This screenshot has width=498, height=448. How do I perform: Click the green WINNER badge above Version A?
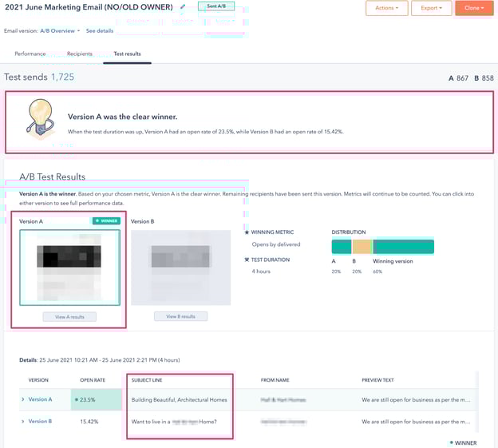tap(105, 220)
